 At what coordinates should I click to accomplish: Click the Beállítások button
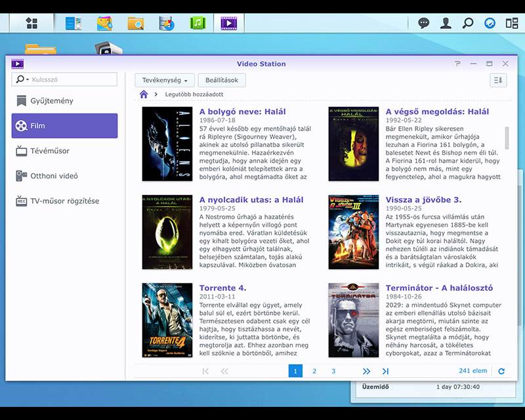(x=222, y=80)
